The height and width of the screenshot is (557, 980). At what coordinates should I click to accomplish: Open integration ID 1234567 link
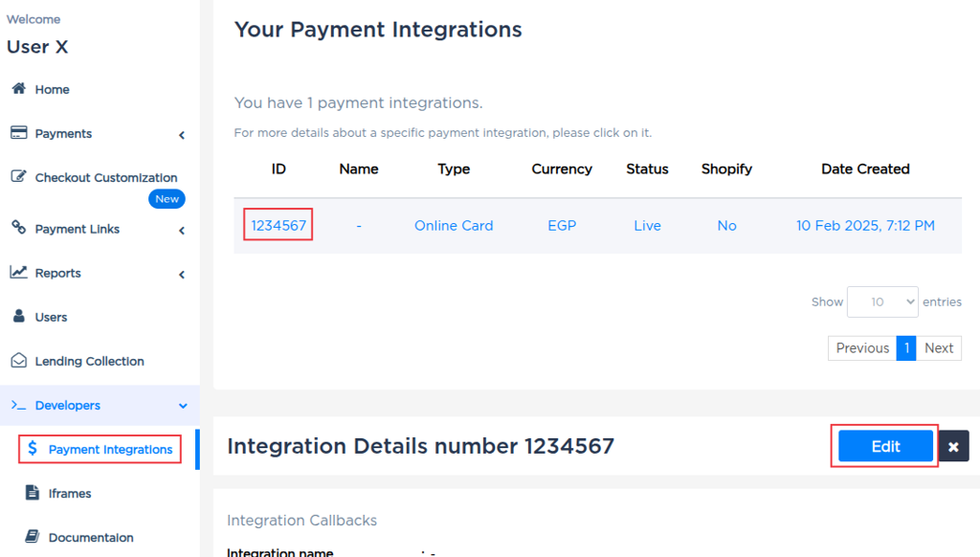pos(278,226)
